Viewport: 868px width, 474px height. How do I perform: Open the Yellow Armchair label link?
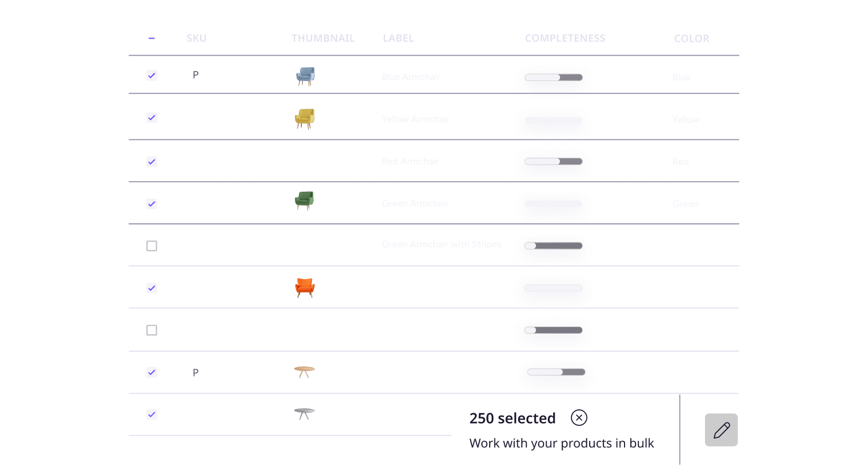pos(415,119)
